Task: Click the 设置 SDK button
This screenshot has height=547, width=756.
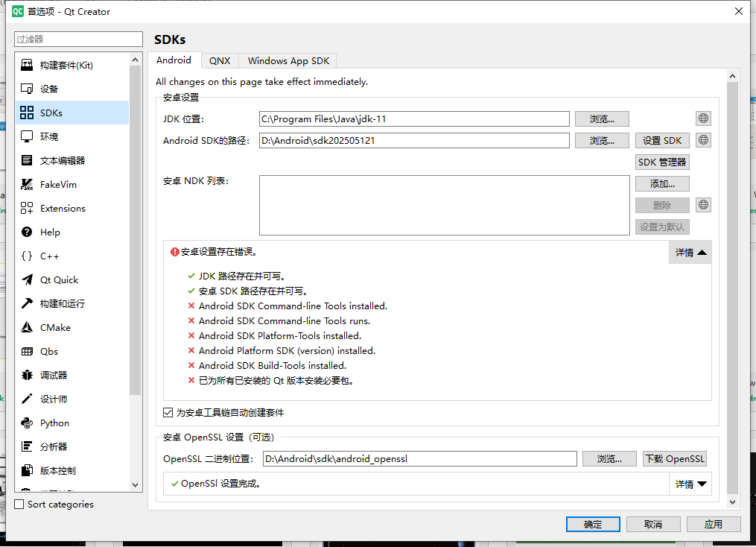Action: click(x=662, y=140)
